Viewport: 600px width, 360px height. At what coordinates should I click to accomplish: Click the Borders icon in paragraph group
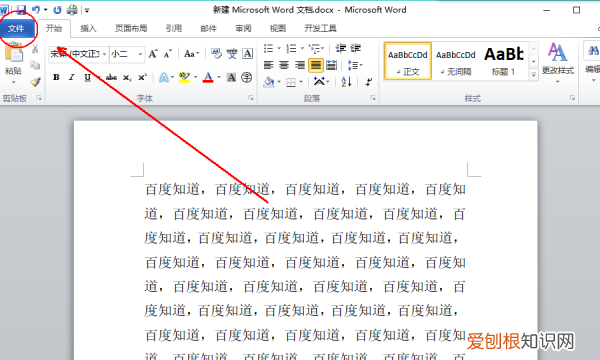tap(291, 82)
